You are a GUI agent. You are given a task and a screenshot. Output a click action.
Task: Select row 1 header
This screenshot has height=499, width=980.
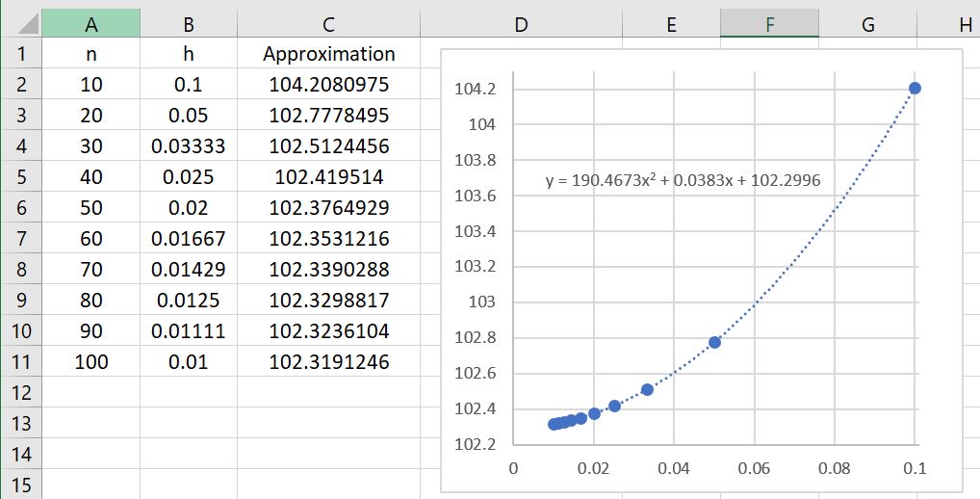pos(21,54)
